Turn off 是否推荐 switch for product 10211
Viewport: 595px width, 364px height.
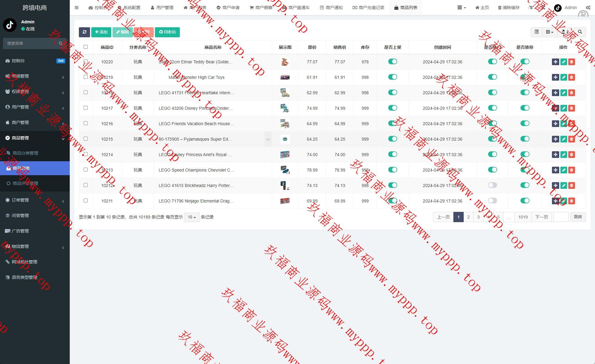point(525,201)
